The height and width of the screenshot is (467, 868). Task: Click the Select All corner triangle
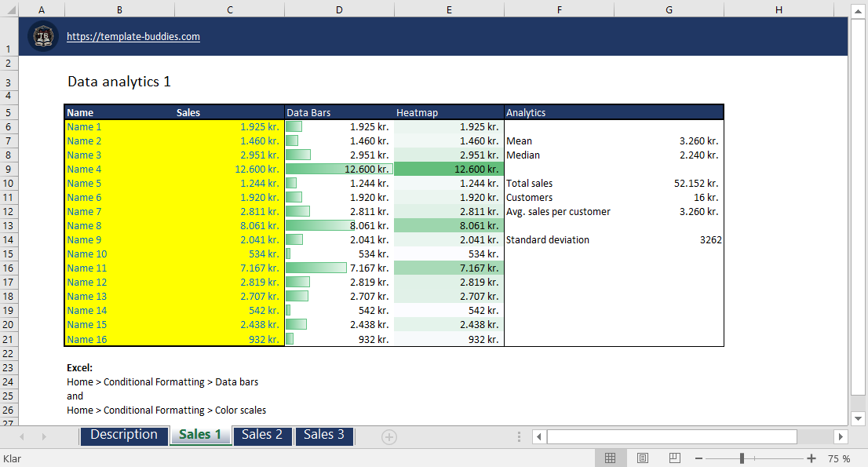coord(10,9)
